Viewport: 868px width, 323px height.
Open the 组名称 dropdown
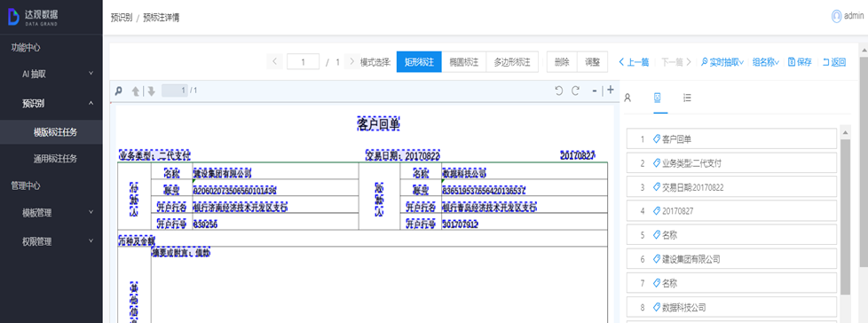766,62
